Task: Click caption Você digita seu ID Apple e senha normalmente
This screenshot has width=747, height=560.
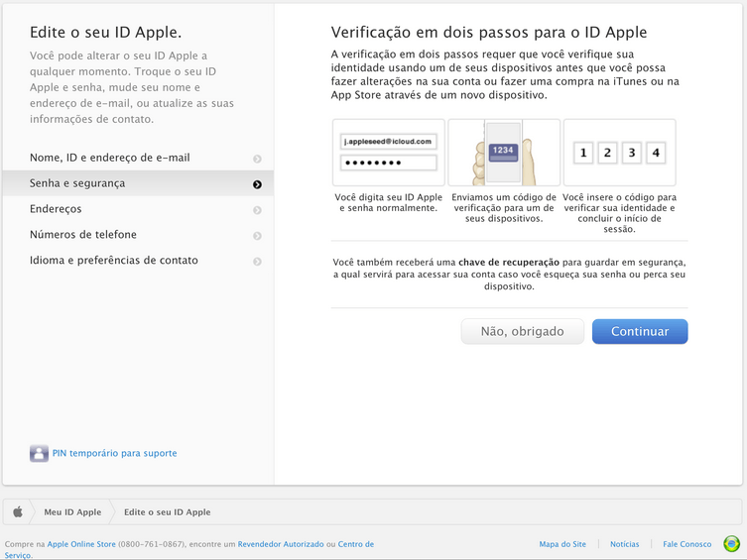Action: (389, 202)
